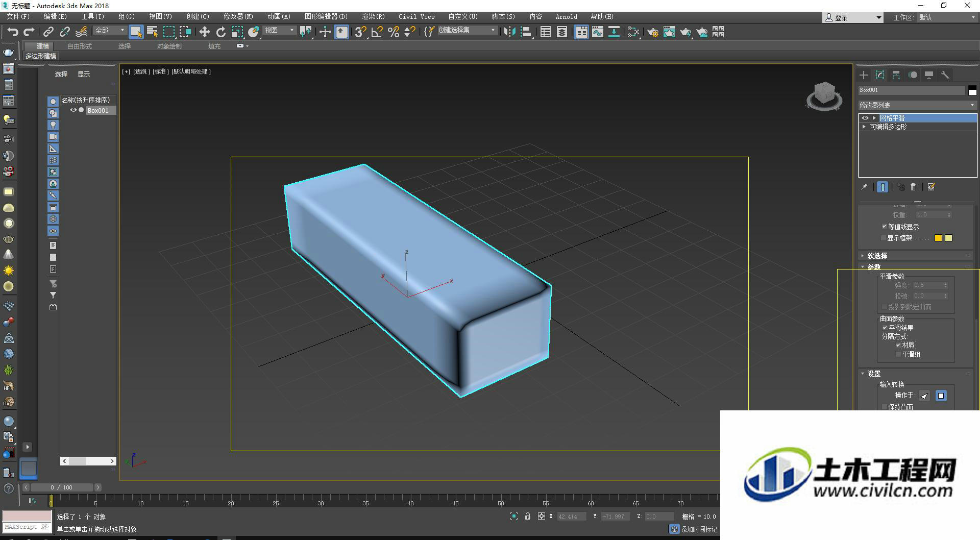Toggle the 等值线显示 checkbox

[x=884, y=226]
